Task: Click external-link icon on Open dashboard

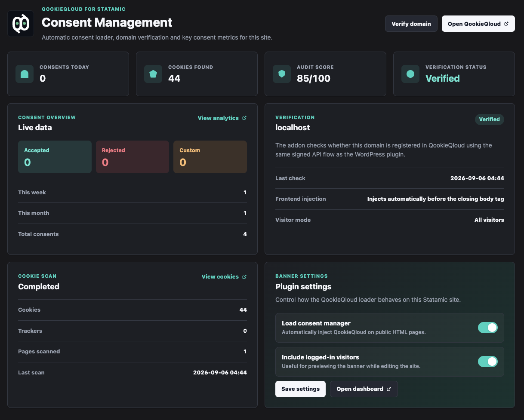Action: [x=389, y=389]
